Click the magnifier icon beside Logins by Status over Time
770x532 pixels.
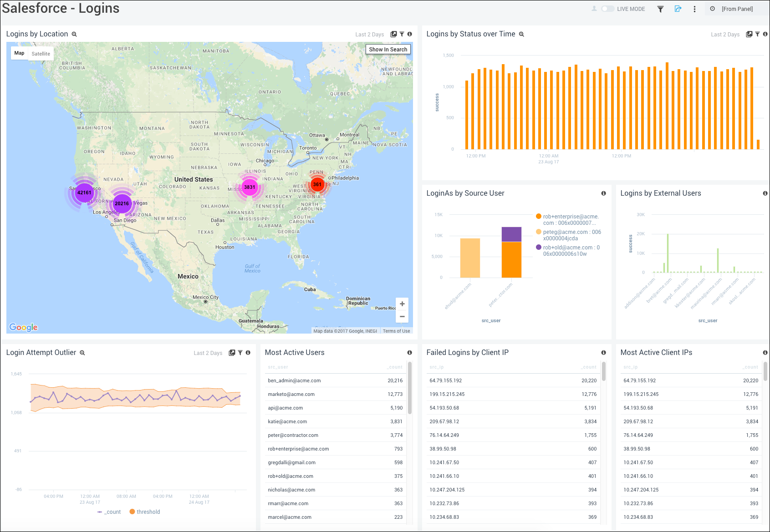[x=521, y=34]
